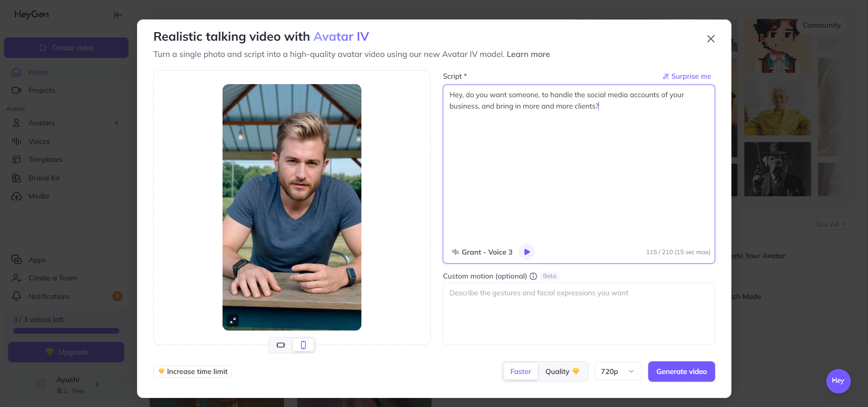Click the Learn more link

click(x=528, y=54)
